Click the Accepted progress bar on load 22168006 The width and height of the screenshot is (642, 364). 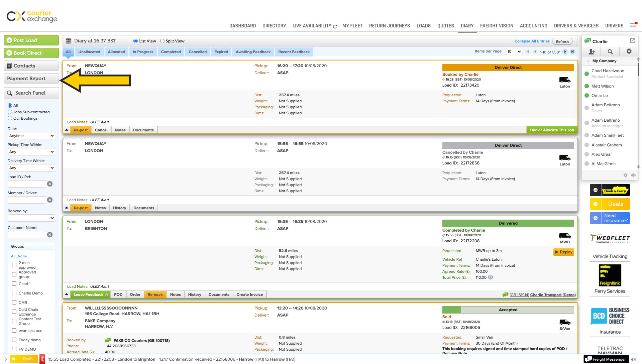click(508, 310)
